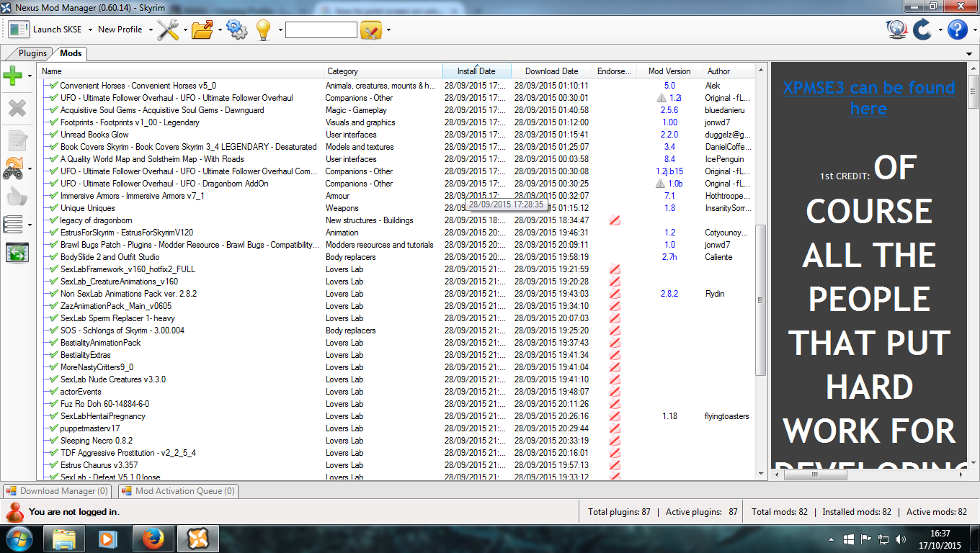Toggle the Immersive Armors mod checkmark

pyautogui.click(x=53, y=196)
